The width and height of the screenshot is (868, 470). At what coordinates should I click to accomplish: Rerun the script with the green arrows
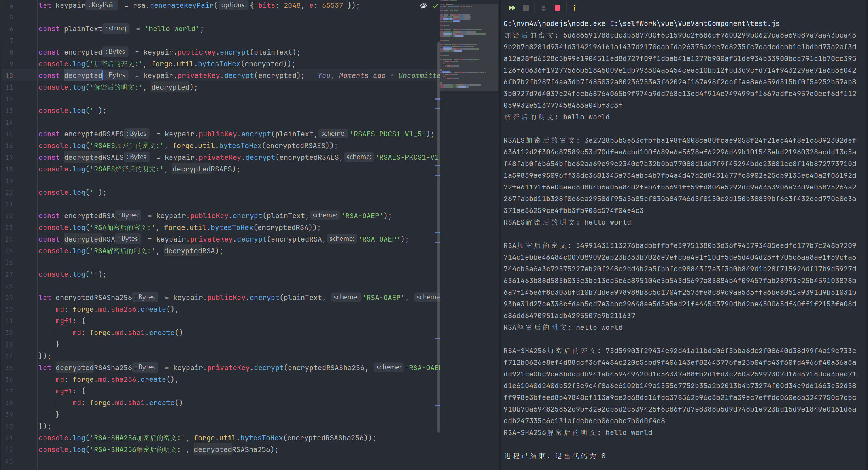512,8
